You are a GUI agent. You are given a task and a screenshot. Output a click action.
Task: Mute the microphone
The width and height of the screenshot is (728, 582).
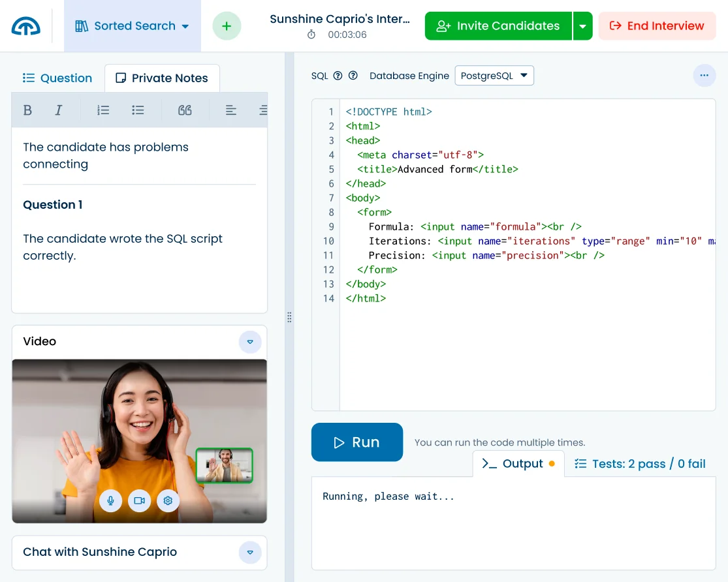pos(110,500)
